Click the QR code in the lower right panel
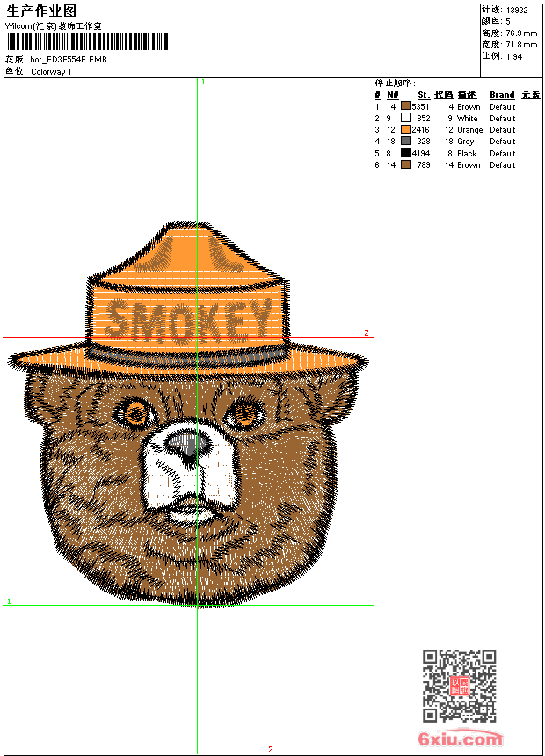 click(460, 685)
